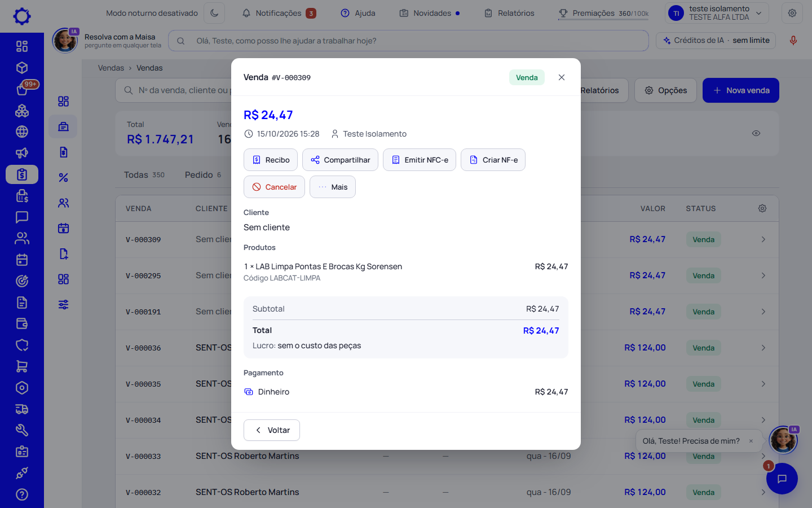Open table column settings gear icon
The image size is (812, 508).
[x=762, y=208]
